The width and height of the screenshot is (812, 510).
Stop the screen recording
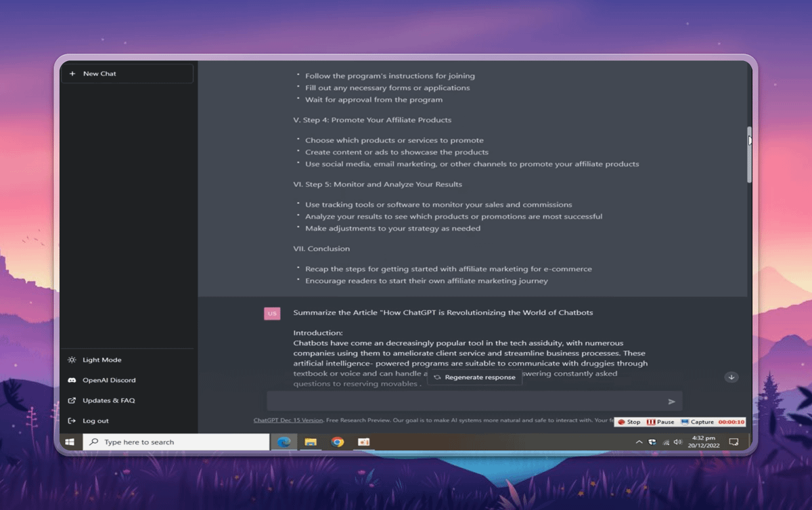(629, 422)
